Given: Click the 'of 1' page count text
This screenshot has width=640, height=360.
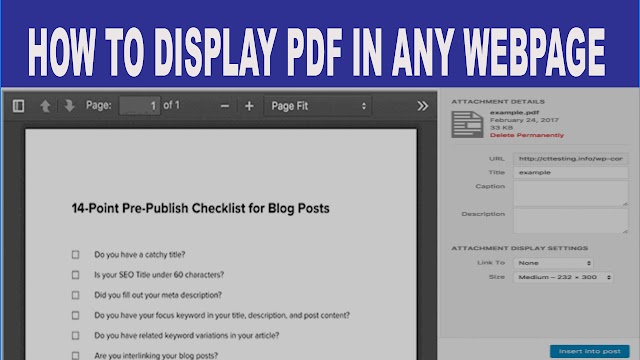Looking at the screenshot, I should point(171,105).
